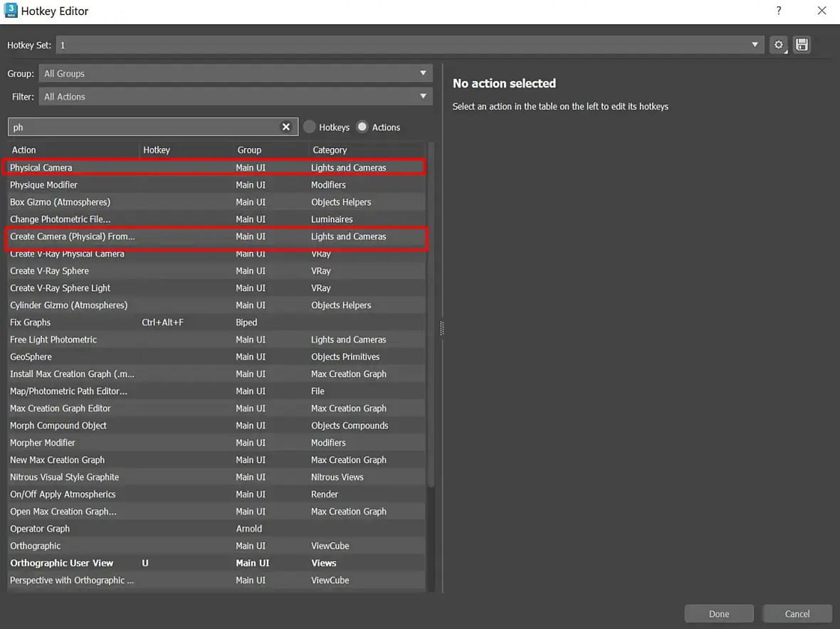Select the Create V-Ray Physical Camera row

216,254
